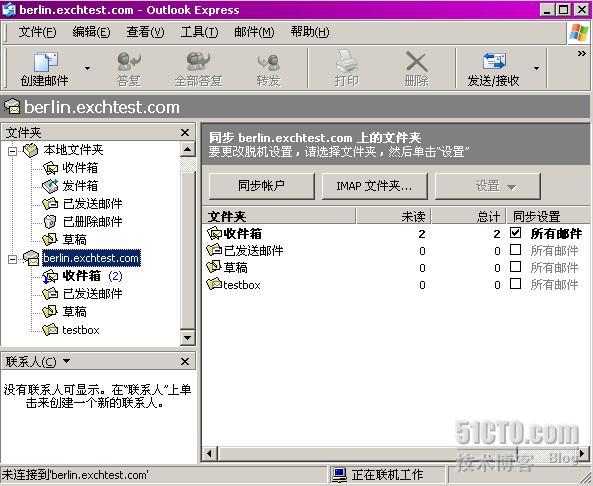Viewport: 593px width, 486px height.
Task: Click the 删除 (Delete) X toolbar icon
Action: click(416, 62)
